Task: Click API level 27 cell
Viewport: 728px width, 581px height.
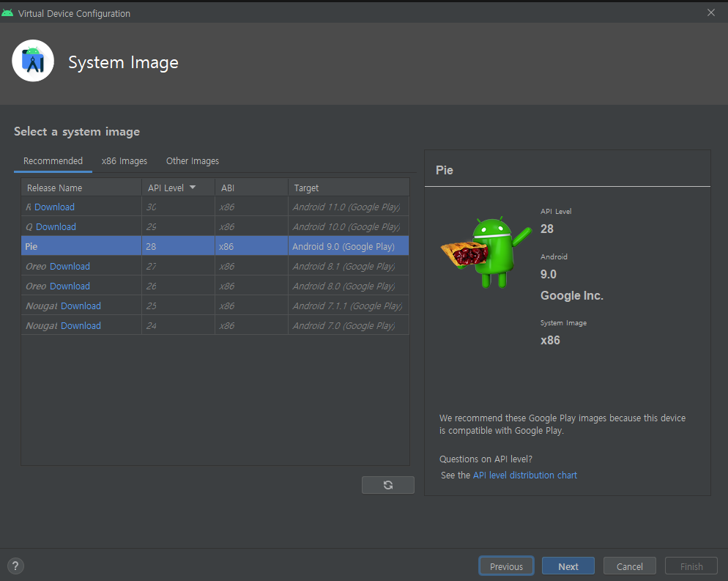Action: [x=178, y=266]
